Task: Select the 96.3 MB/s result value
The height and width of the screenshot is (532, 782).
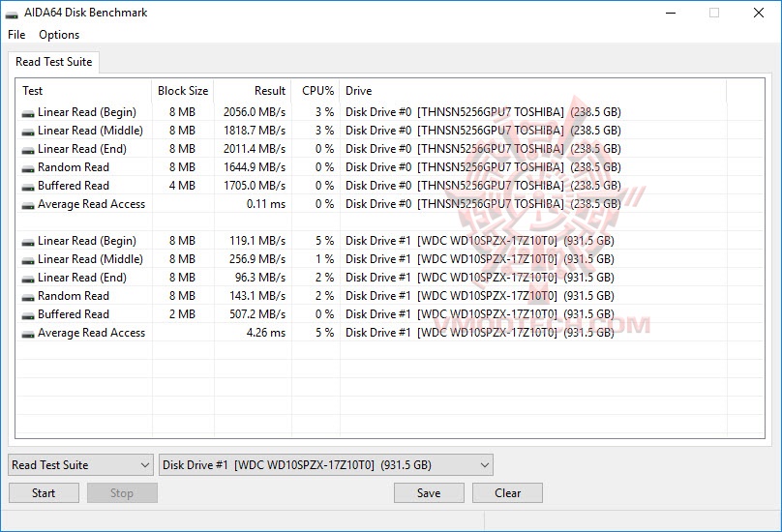Action: [x=260, y=278]
